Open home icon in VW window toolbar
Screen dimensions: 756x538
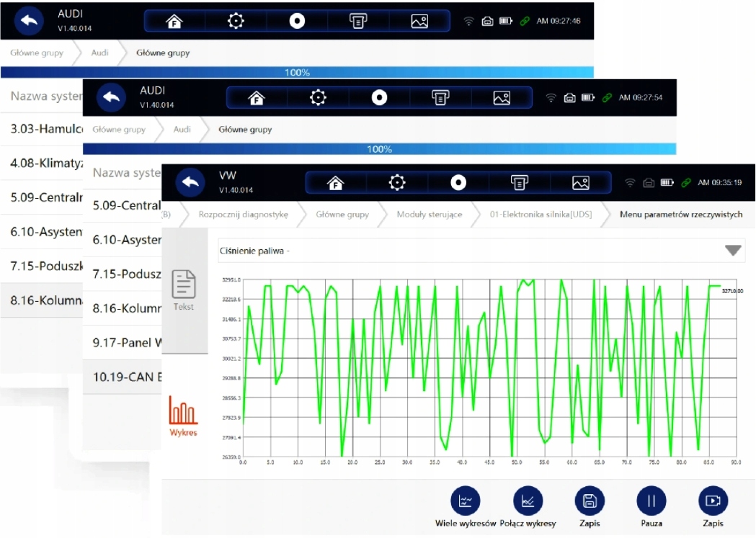pyautogui.click(x=336, y=183)
